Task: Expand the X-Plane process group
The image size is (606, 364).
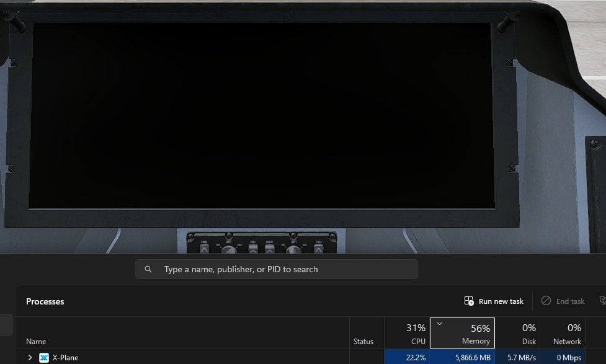Action: tap(30, 357)
